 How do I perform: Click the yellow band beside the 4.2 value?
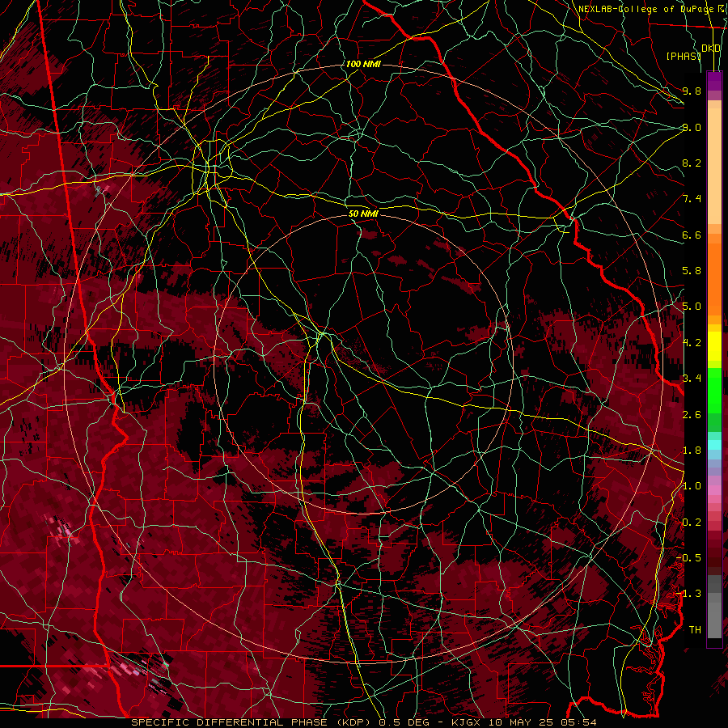714,346
